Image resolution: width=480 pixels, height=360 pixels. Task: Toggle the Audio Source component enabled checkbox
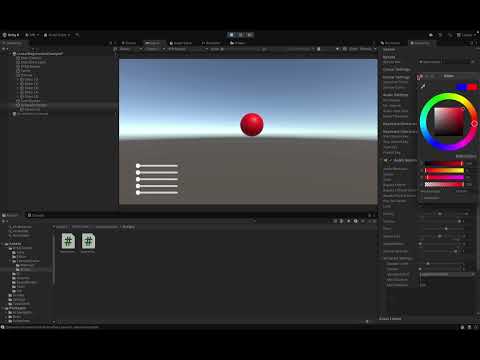[x=391, y=160]
